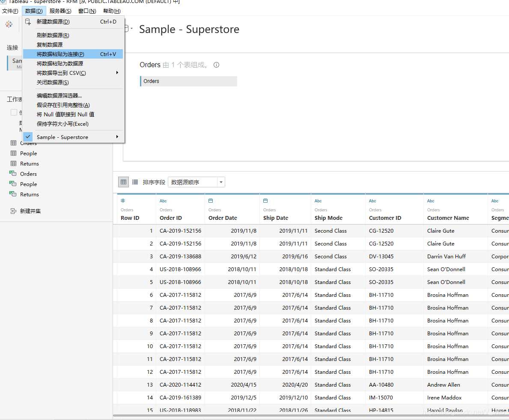Choose 将数据粘贴为连接(P) menu entry
Image resolution: width=509 pixels, height=420 pixels.
coord(73,54)
